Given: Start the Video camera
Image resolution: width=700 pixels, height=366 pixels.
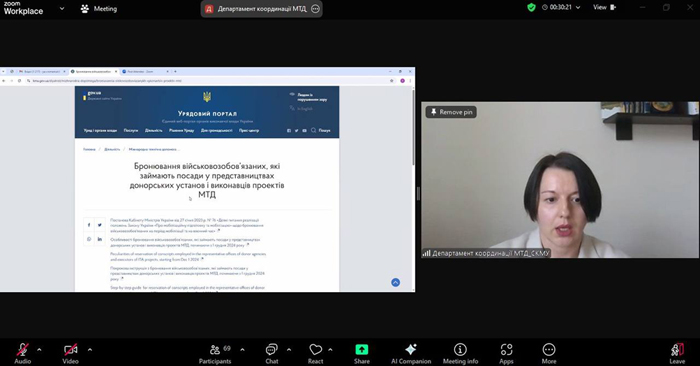Looking at the screenshot, I should pos(71,354).
